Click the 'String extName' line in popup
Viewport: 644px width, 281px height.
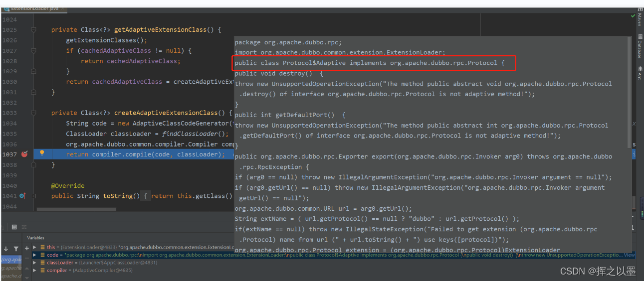[377, 219]
